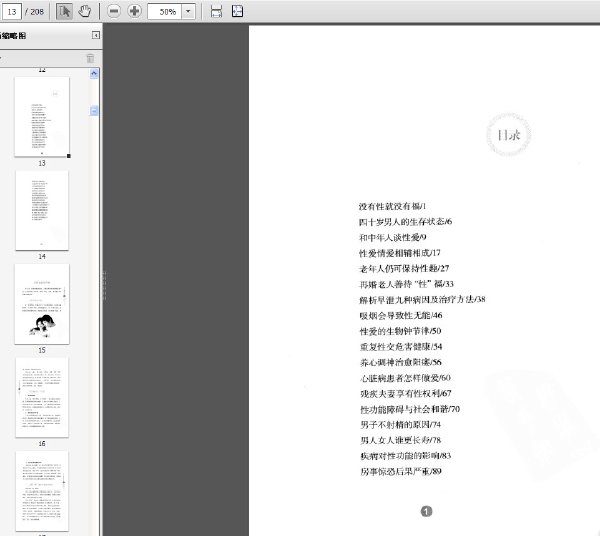Screen dimensions: 600x536
Task: Click the '/ 208' total pages label
Action: coord(34,12)
